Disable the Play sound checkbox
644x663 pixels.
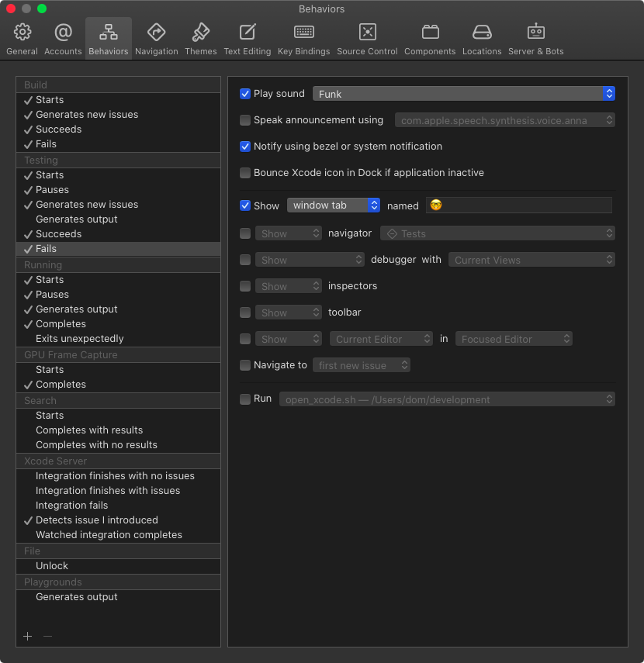[245, 94]
